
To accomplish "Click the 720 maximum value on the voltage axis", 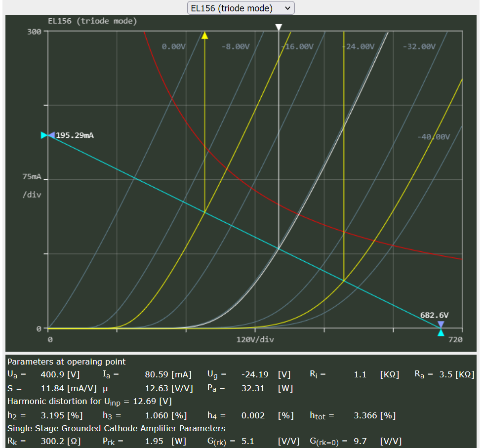I will (x=455, y=339).
